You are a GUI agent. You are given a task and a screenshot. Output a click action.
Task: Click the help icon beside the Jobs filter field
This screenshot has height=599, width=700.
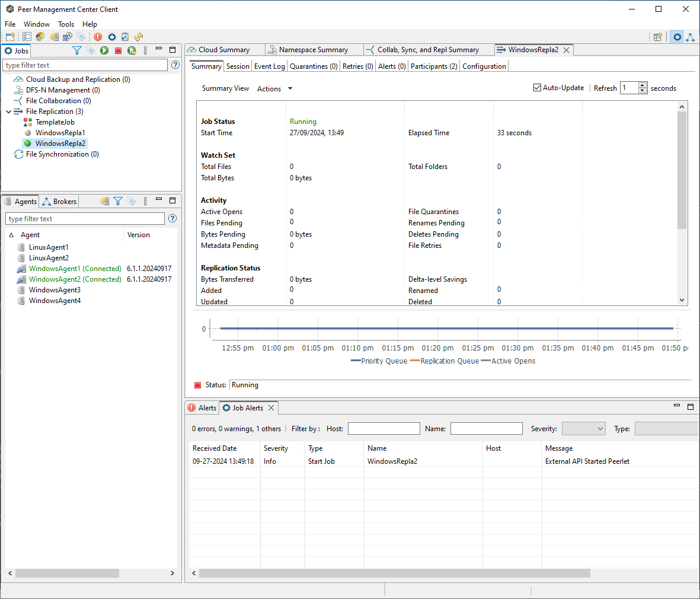pyautogui.click(x=175, y=65)
